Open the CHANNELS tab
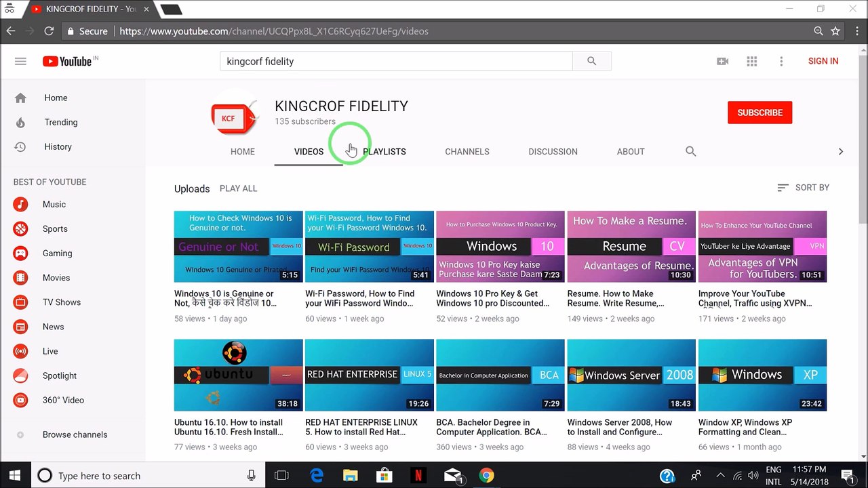 pos(467,151)
